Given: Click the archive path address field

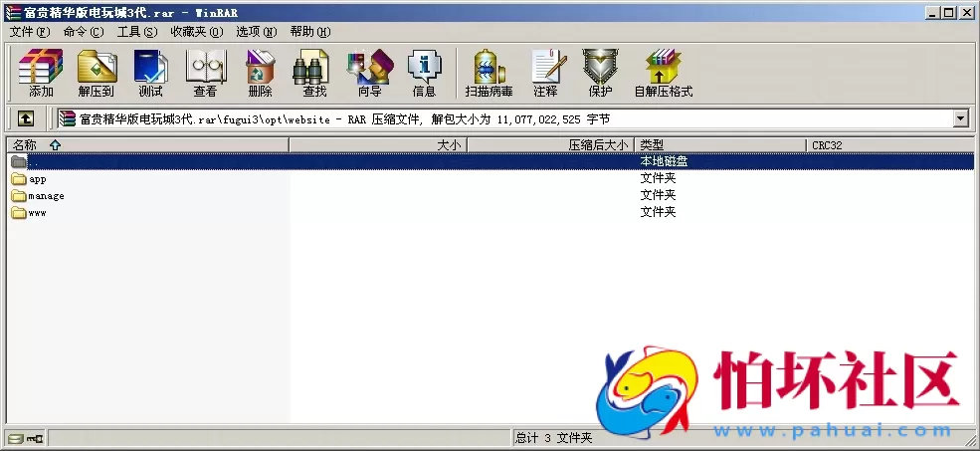Looking at the screenshot, I should point(512,118).
